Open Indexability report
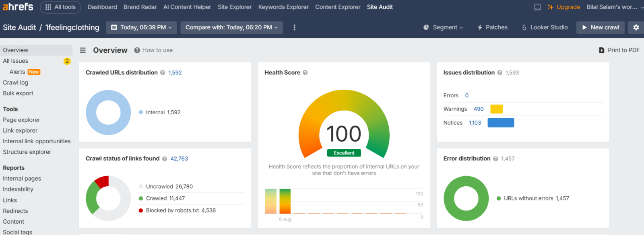 coord(18,190)
